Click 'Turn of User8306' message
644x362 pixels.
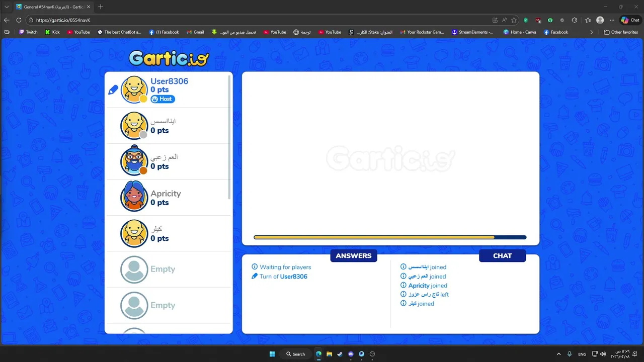click(283, 277)
